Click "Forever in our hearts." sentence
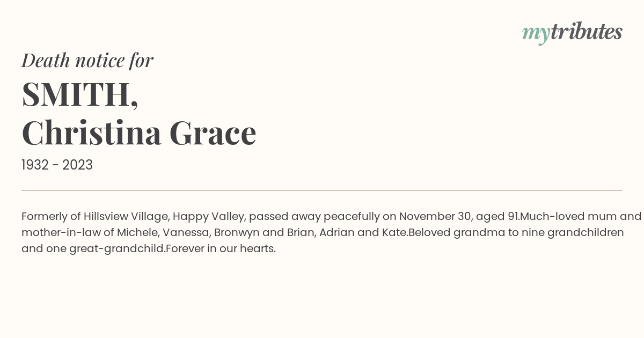 pyautogui.click(x=221, y=248)
